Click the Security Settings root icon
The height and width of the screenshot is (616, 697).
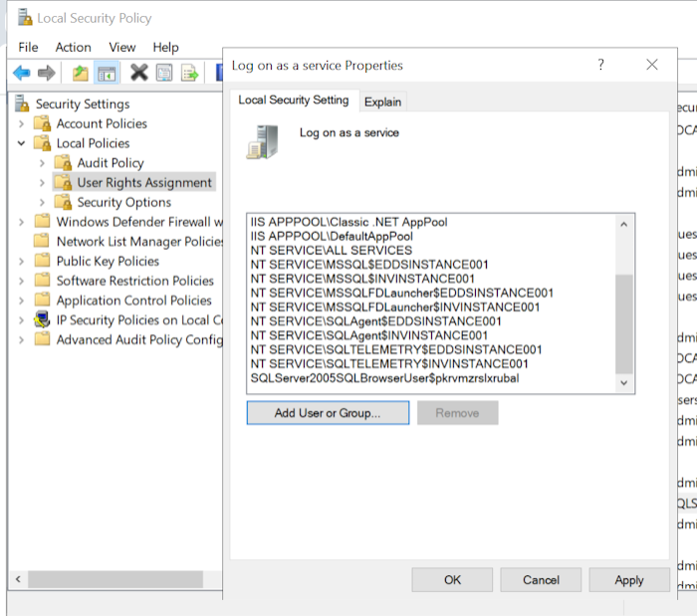tap(22, 103)
